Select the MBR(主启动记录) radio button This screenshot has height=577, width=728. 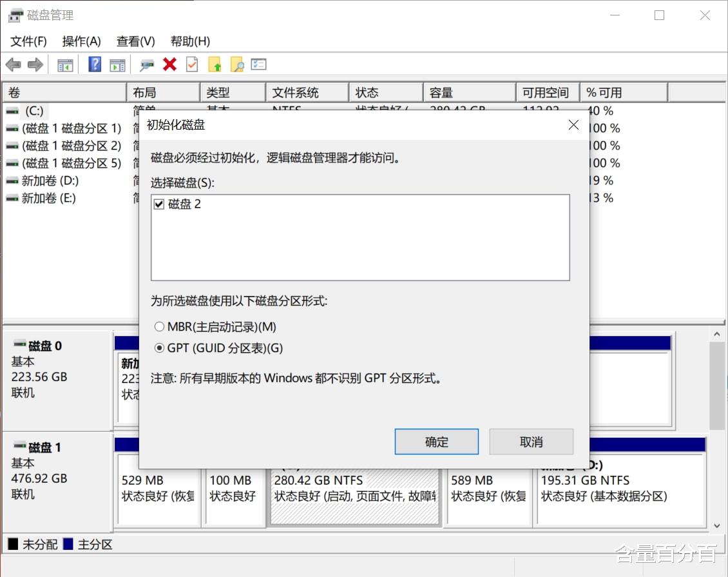pos(159,327)
